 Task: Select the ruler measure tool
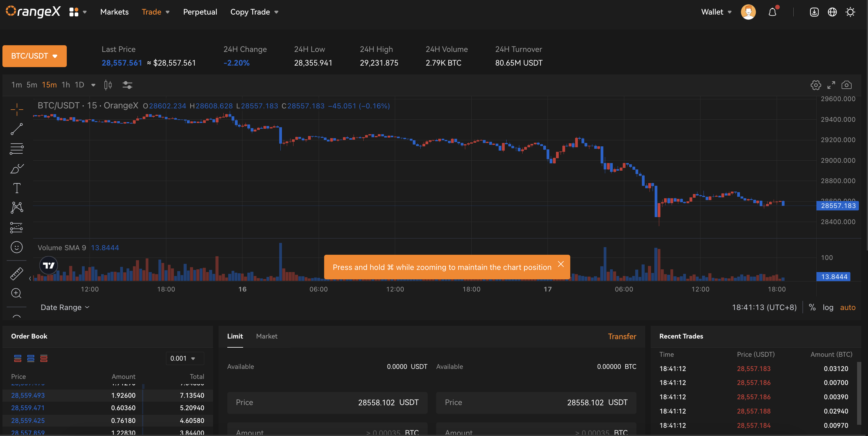(x=16, y=274)
